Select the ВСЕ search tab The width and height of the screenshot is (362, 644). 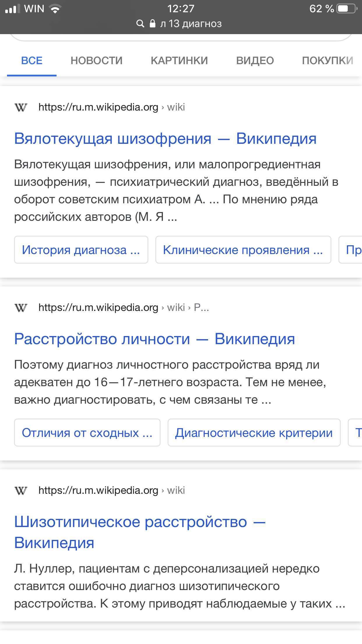pos(32,61)
